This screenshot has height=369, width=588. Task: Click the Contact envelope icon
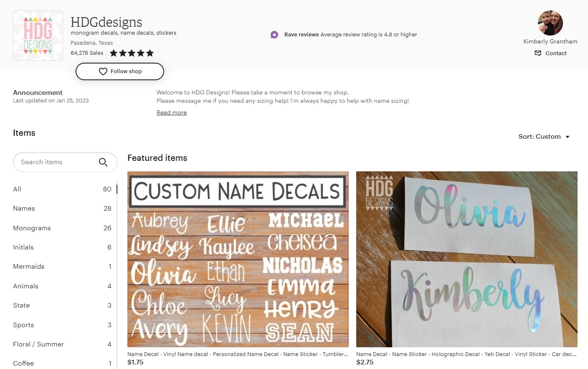tap(538, 53)
